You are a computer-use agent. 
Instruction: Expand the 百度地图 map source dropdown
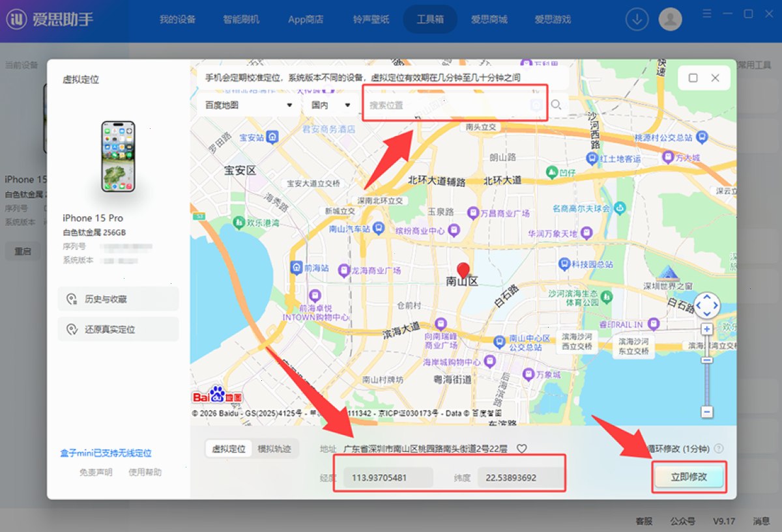(x=248, y=105)
